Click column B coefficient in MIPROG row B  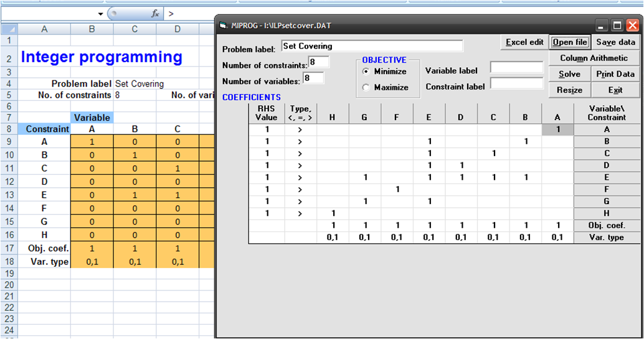525,141
